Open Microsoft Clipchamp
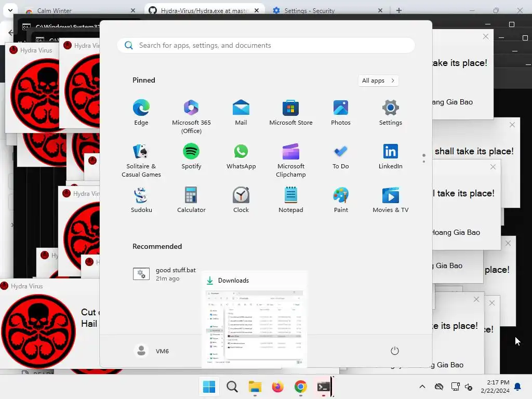Viewport: 532px width, 399px height. [x=291, y=161]
